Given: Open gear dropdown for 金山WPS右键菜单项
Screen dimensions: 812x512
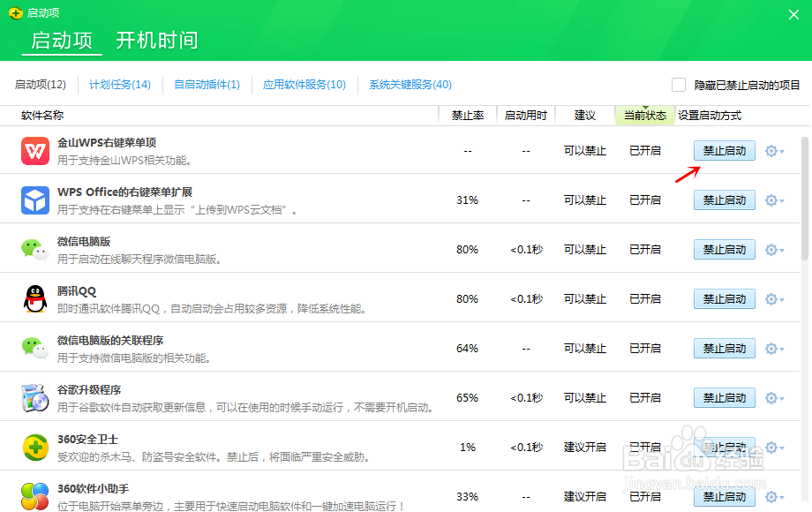Looking at the screenshot, I should point(771,150).
